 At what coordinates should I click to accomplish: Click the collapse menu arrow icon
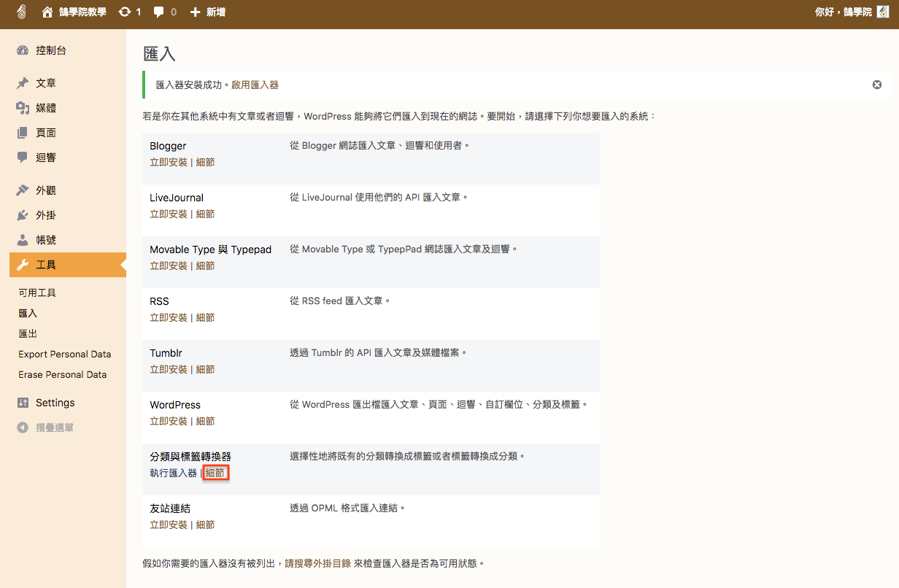23,428
